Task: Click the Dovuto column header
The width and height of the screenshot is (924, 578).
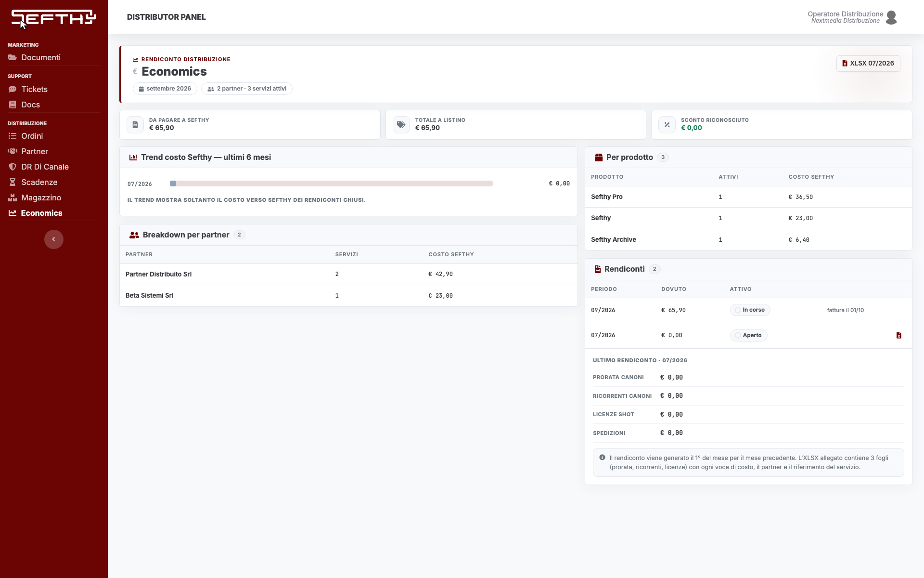Action: [674, 289]
